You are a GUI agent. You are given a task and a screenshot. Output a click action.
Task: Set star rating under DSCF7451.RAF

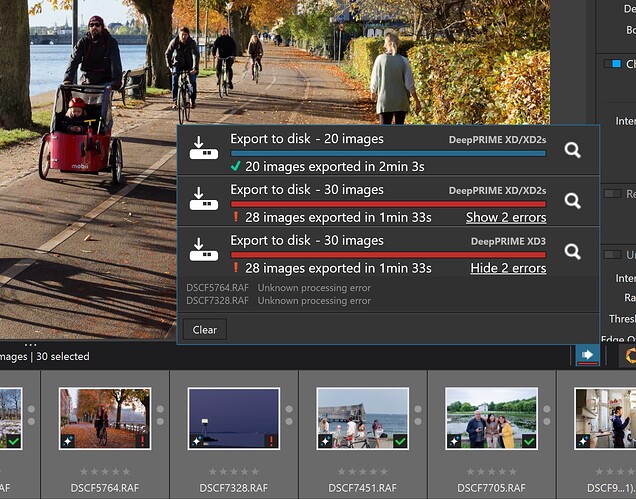pos(362,471)
